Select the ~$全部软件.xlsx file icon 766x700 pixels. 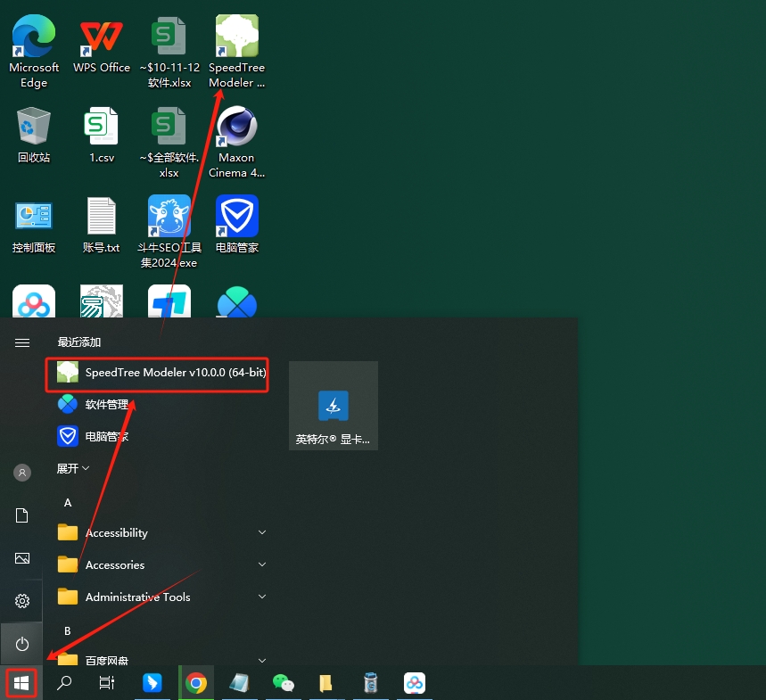pos(169,142)
